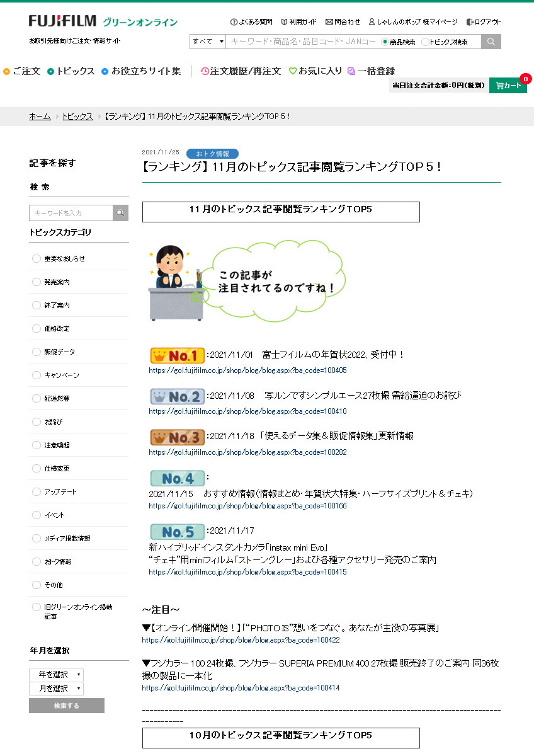Open the 一括登録 menu item
Viewport: 534px width, 756px height.
[x=377, y=71]
